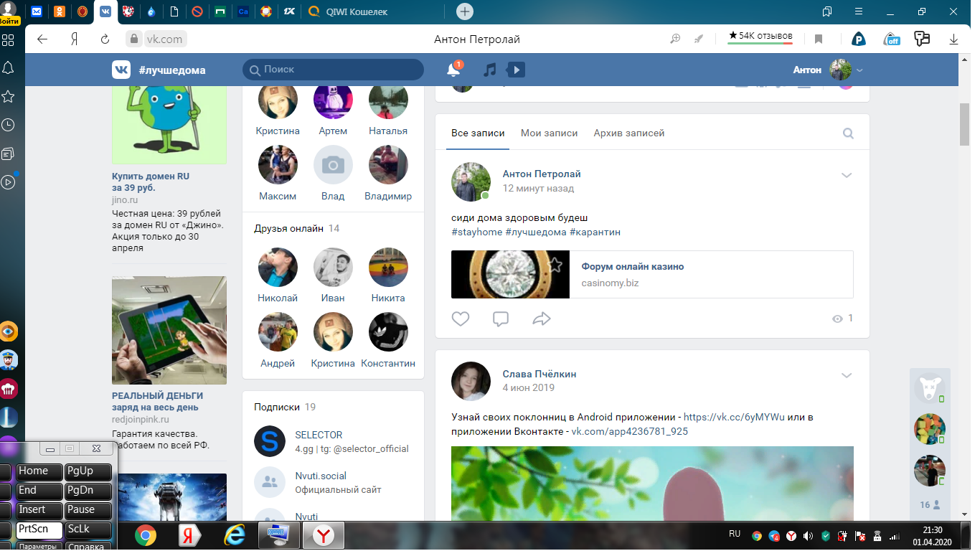Viewport: 980px width, 551px height.
Task: Open VK notifications bell in header
Action: tap(453, 70)
